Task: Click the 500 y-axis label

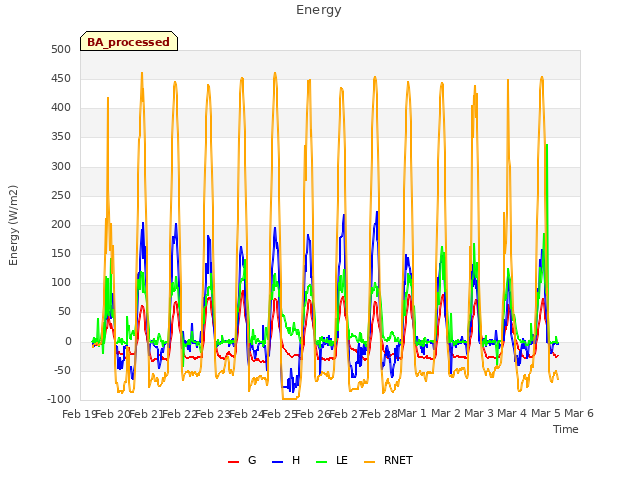Action: point(61,49)
